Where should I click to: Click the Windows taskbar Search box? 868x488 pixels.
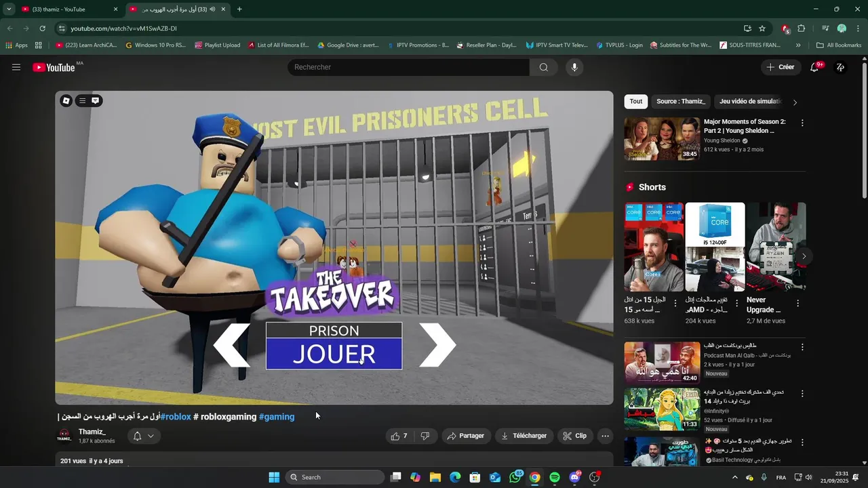click(335, 477)
